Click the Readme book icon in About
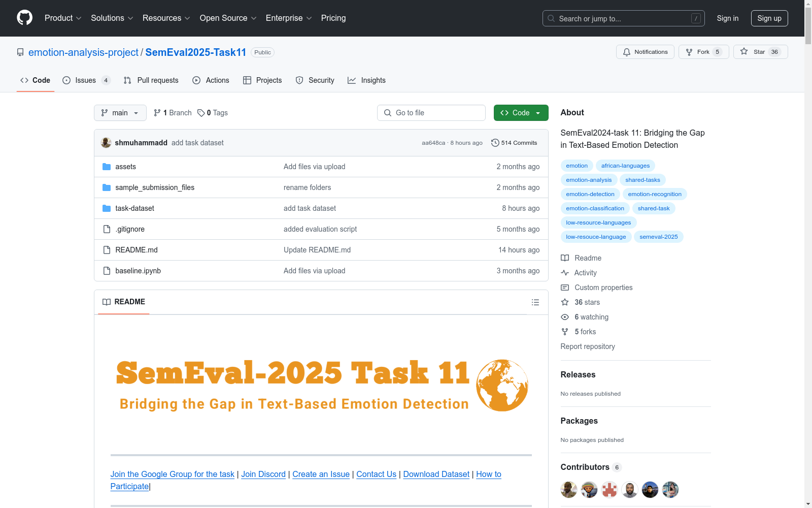The width and height of the screenshot is (812, 508). pos(565,258)
